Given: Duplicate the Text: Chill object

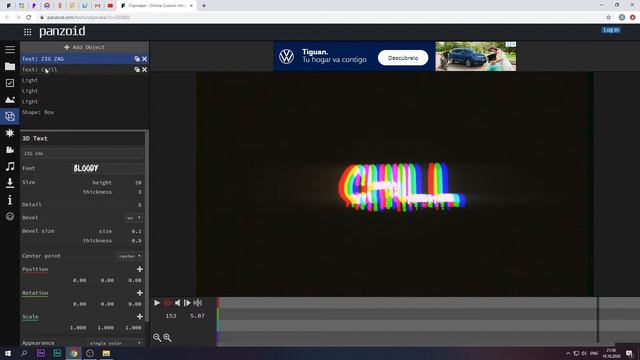Looking at the screenshot, I should (x=137, y=69).
